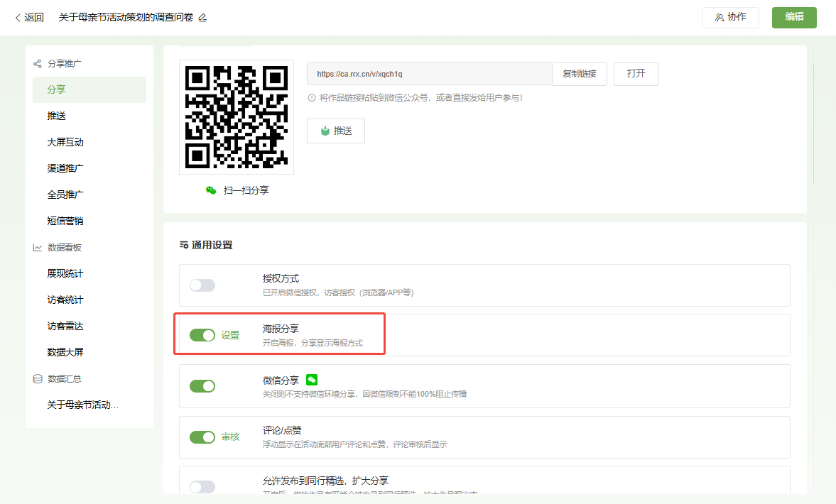
Task: Go back using the 返回 link
Action: pyautogui.click(x=29, y=18)
